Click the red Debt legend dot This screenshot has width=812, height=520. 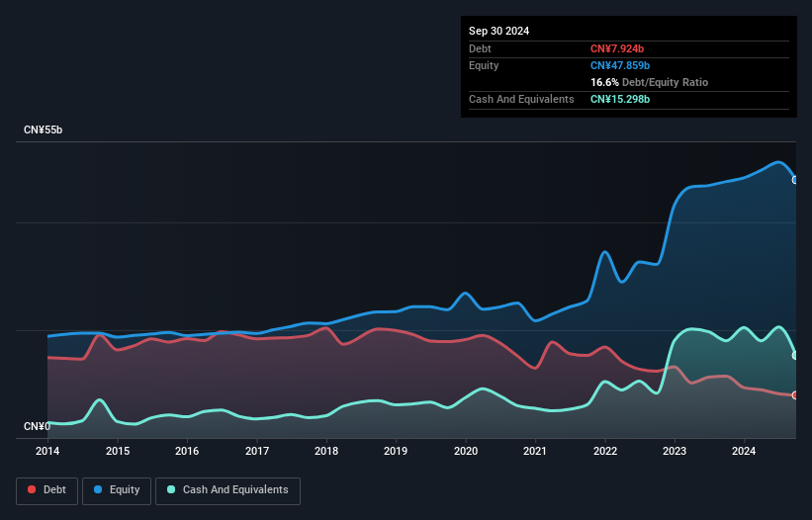pos(32,489)
